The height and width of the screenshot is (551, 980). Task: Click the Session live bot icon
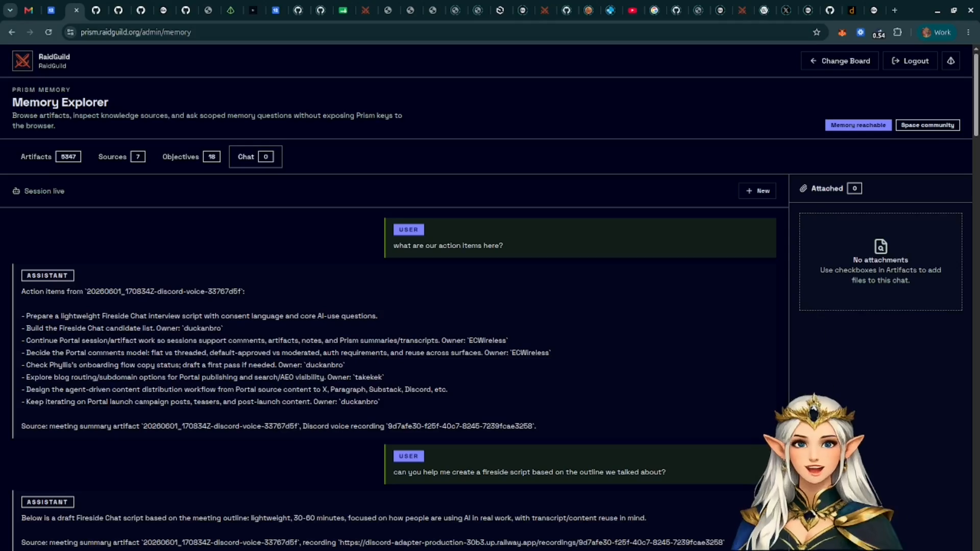pyautogui.click(x=16, y=191)
